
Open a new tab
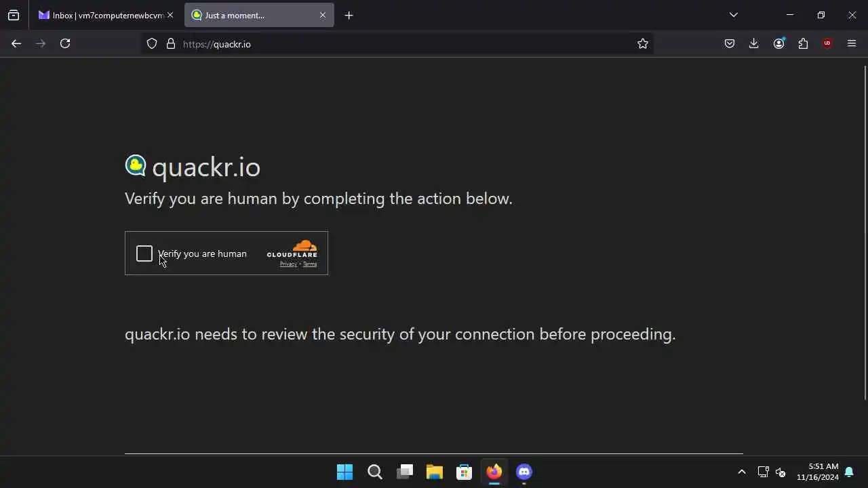point(349,15)
